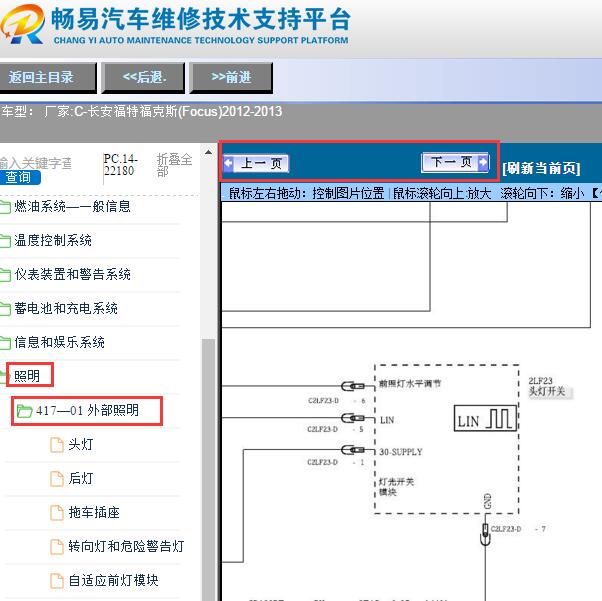This screenshot has height=601, width=602.
Task: Click scroll-up arrow of tree panel
Action: [208, 152]
